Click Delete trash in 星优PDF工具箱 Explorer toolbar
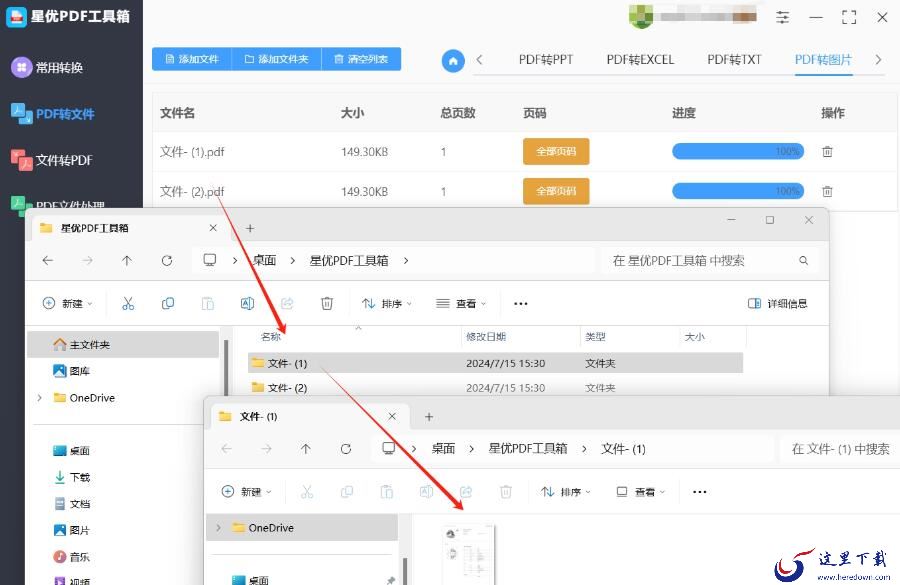This screenshot has height=585, width=900. click(x=327, y=304)
